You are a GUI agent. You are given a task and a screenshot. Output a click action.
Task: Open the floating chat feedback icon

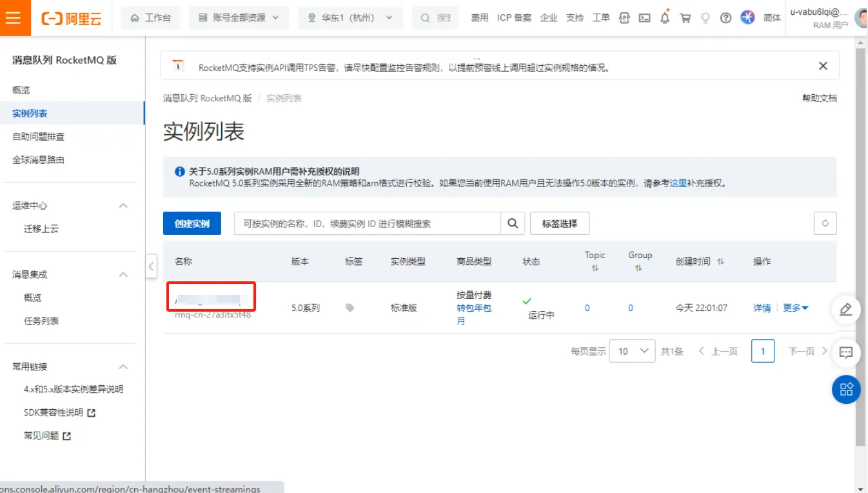(846, 352)
